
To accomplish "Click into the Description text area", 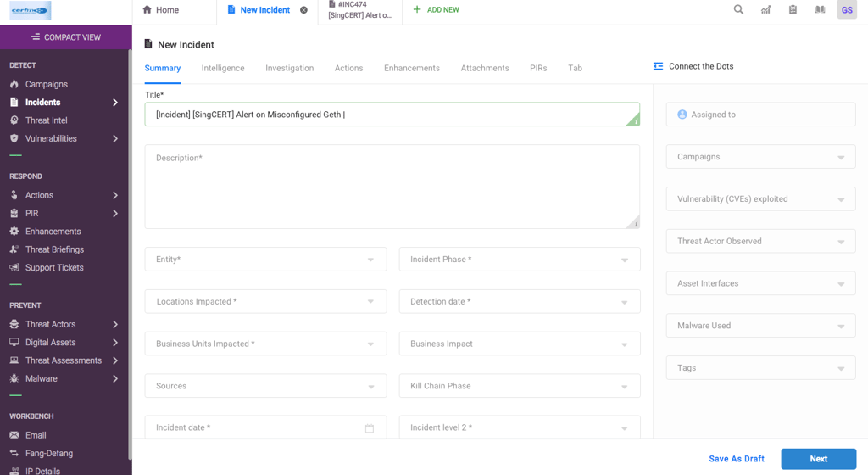I will (392, 187).
